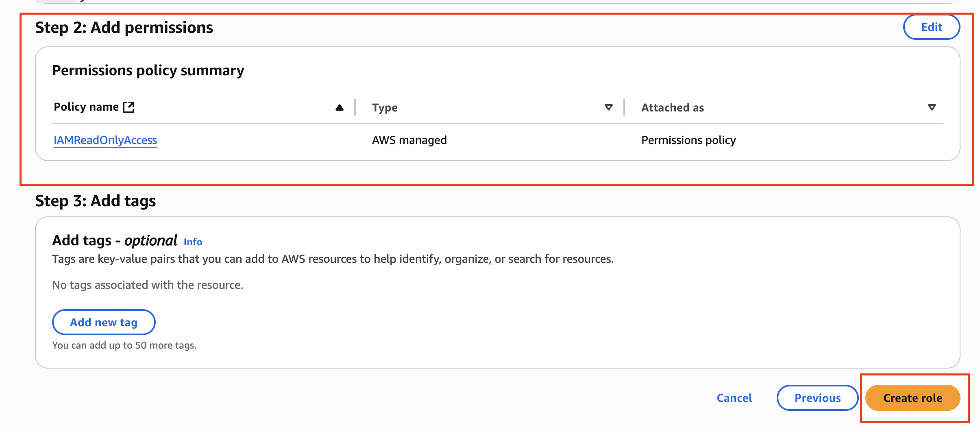Sort by Policy name ascending arrow

pos(340,107)
